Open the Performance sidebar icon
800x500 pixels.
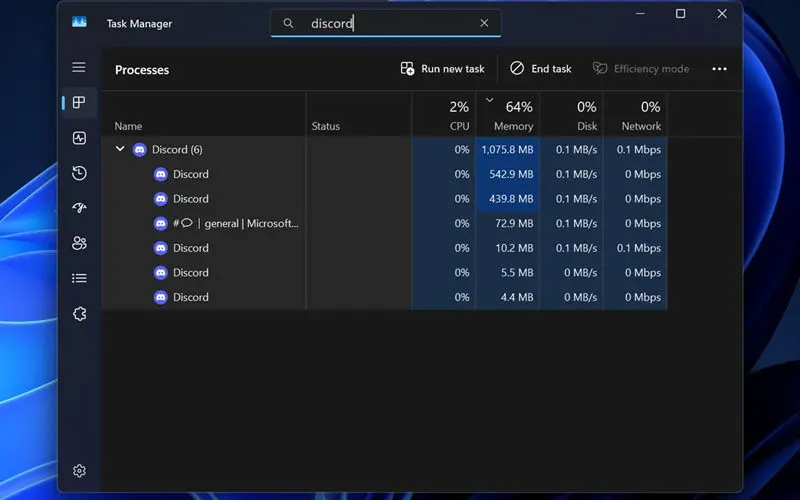point(79,138)
